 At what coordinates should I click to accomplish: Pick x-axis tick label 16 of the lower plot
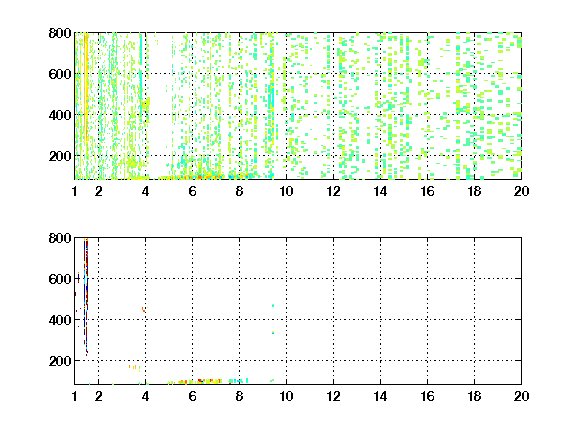point(427,396)
